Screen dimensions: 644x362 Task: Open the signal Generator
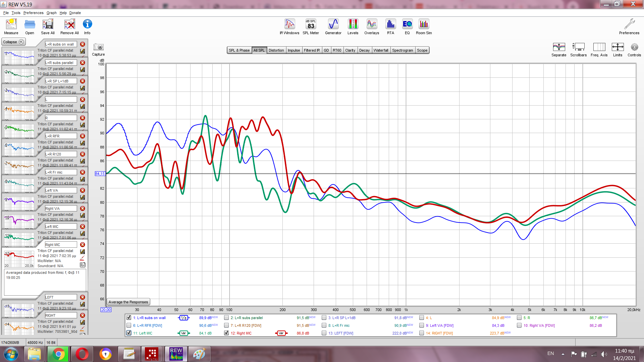tap(333, 26)
